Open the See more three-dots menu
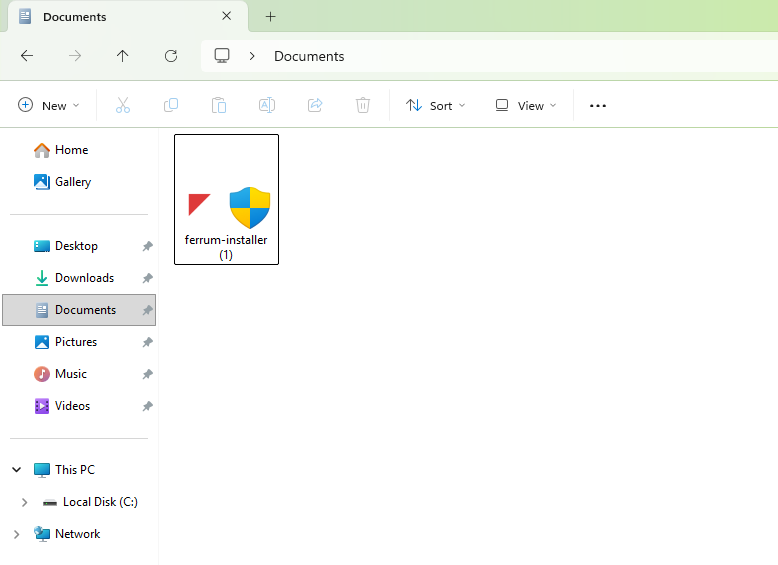The width and height of the screenshot is (778, 565). coord(598,105)
